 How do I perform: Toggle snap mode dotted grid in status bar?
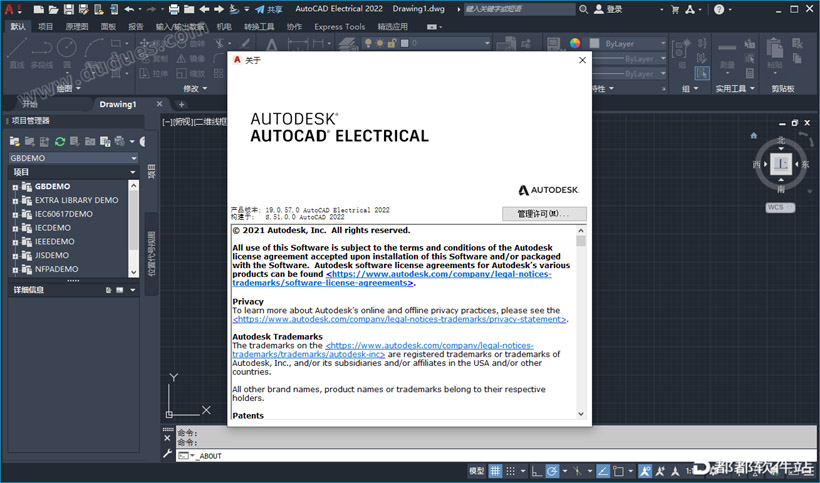pos(510,471)
